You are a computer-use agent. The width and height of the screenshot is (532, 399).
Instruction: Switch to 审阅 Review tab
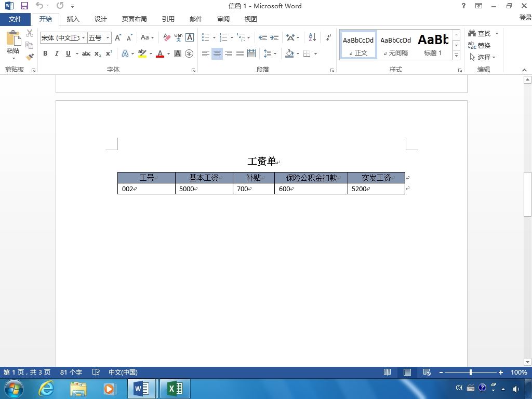(x=223, y=19)
